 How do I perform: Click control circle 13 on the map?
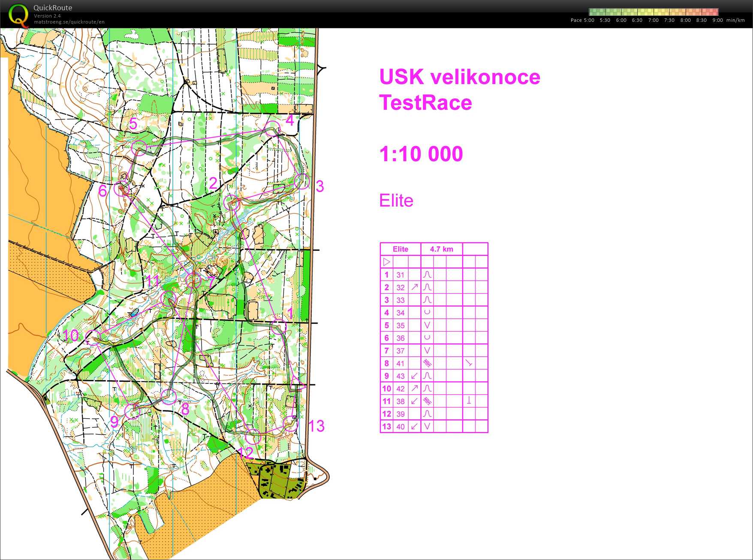coord(290,424)
